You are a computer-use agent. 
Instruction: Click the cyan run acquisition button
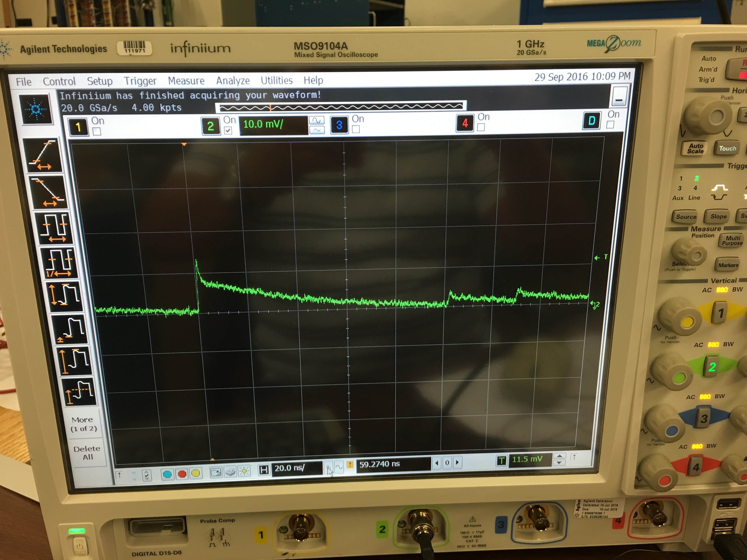(x=167, y=475)
